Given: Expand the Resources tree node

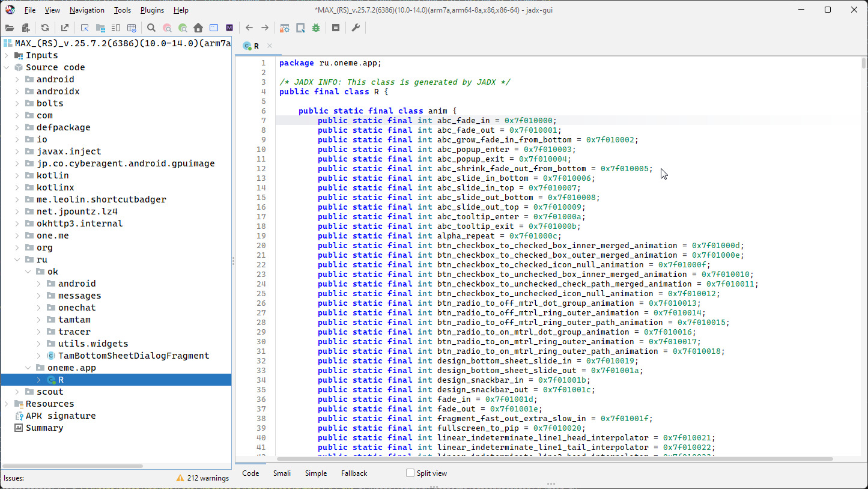Looking at the screenshot, I should coord(7,404).
